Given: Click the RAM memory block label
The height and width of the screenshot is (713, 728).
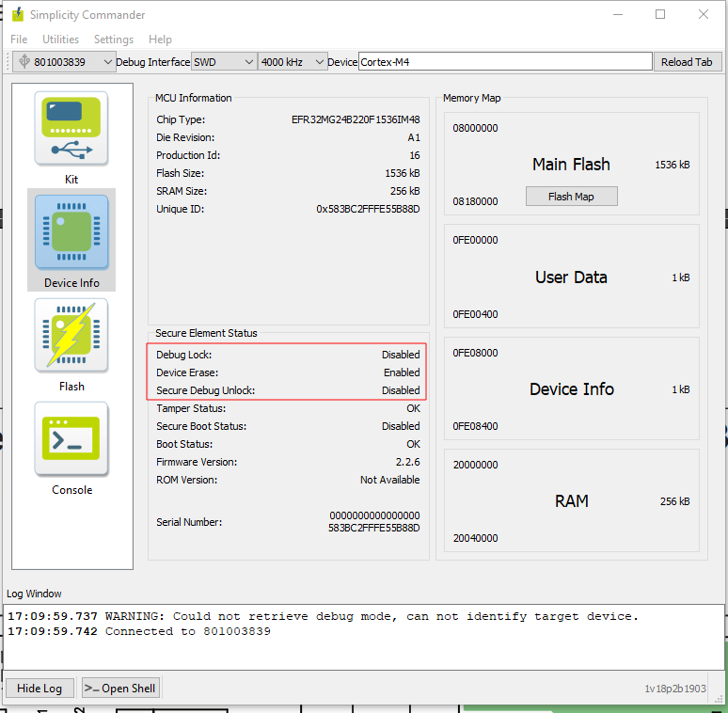Looking at the screenshot, I should (572, 501).
